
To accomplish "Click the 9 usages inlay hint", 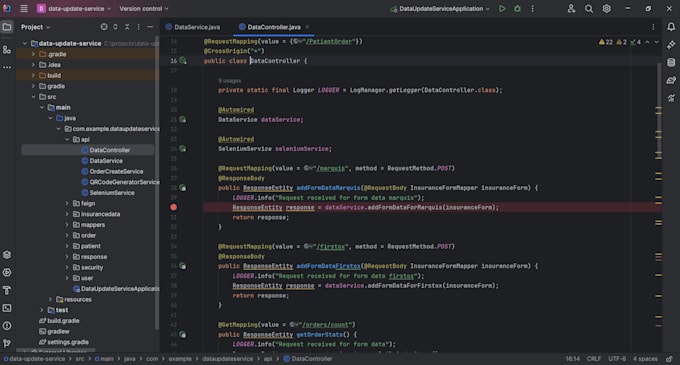I will pos(229,81).
